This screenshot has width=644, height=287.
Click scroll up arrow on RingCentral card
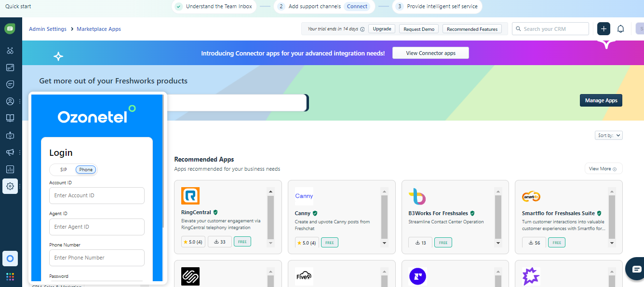click(271, 191)
